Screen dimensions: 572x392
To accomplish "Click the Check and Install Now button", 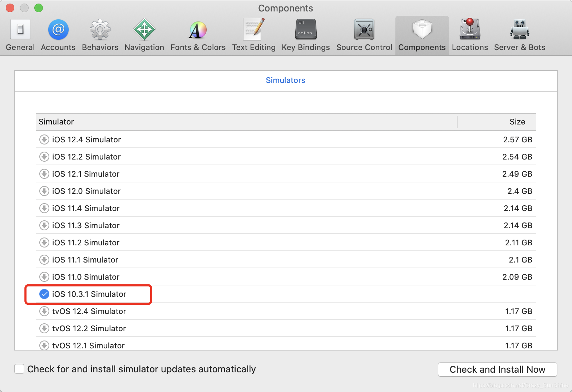I will point(497,369).
